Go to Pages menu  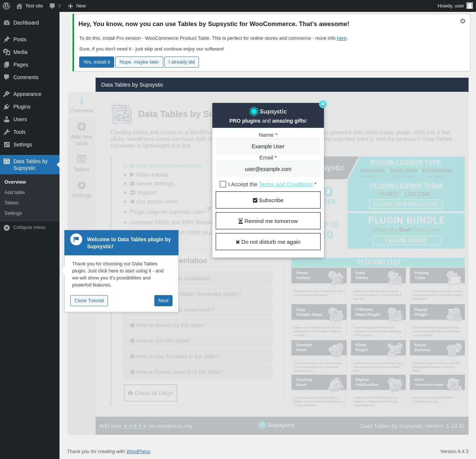tap(30, 65)
